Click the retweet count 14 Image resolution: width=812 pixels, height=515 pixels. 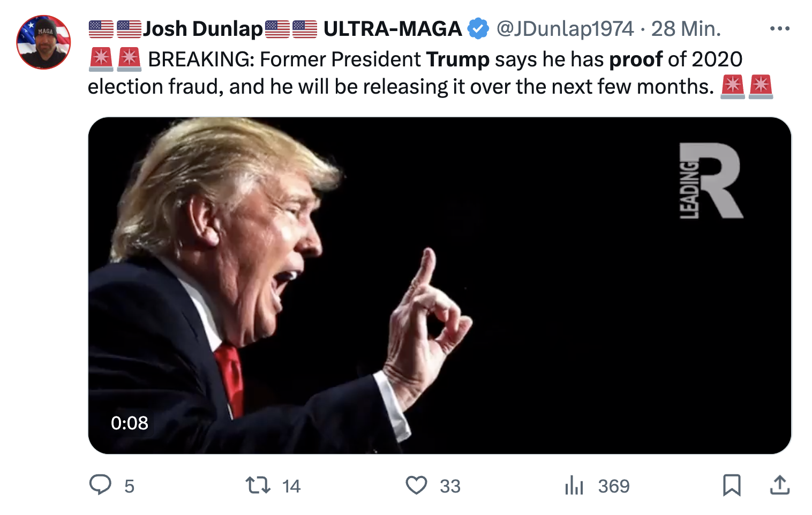(291, 486)
